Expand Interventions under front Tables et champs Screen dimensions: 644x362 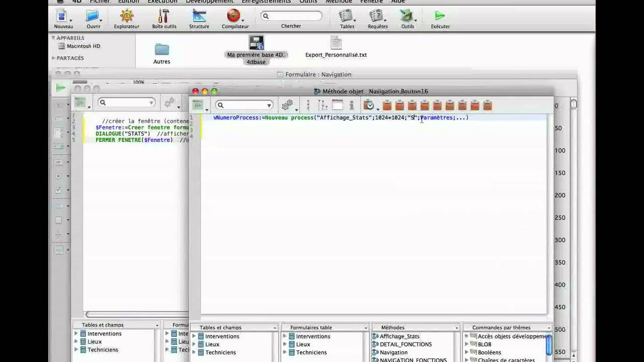click(194, 336)
